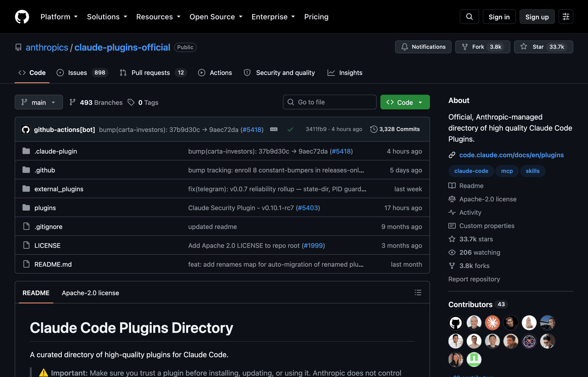This screenshot has height=377, width=588.
Task: Click the branch icon next to 493 Branches
Action: click(73, 102)
